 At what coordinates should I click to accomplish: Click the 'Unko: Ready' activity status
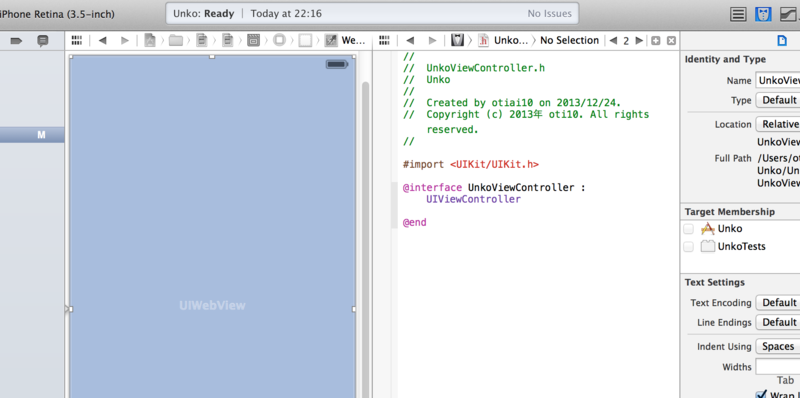tap(204, 14)
